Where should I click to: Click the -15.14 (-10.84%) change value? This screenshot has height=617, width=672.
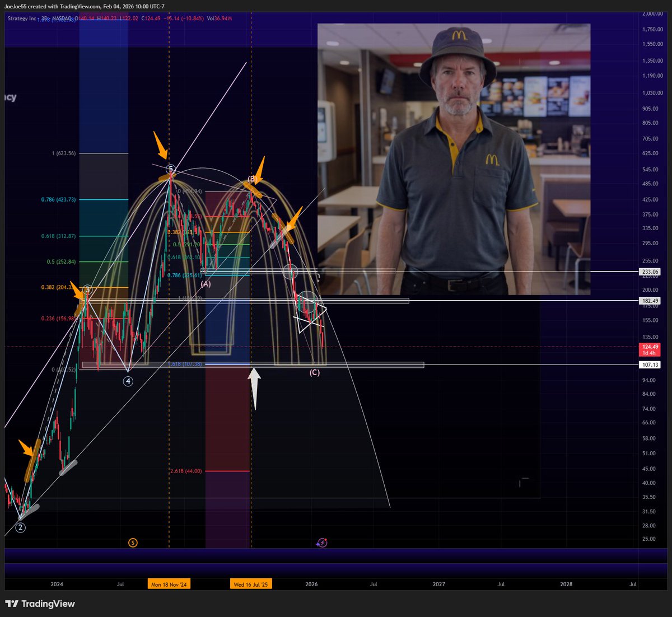[184, 18]
